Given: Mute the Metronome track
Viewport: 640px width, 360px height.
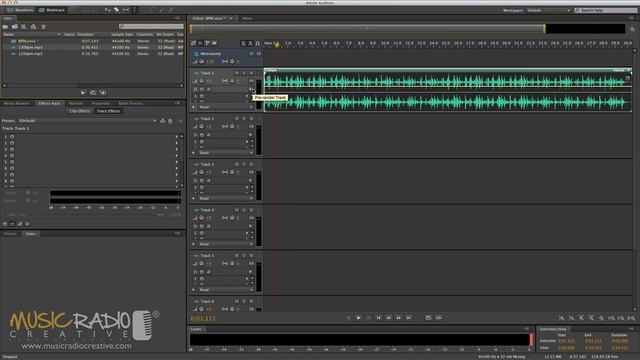Looking at the screenshot, I should tap(251, 54).
